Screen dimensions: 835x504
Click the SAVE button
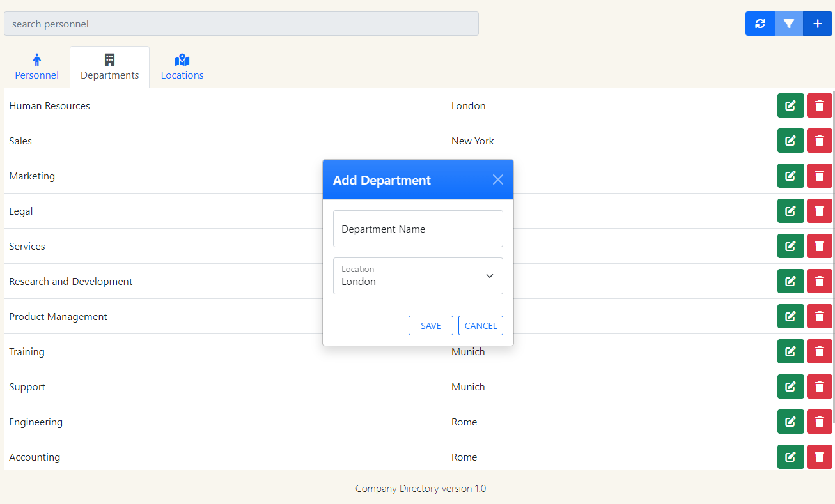[430, 326]
